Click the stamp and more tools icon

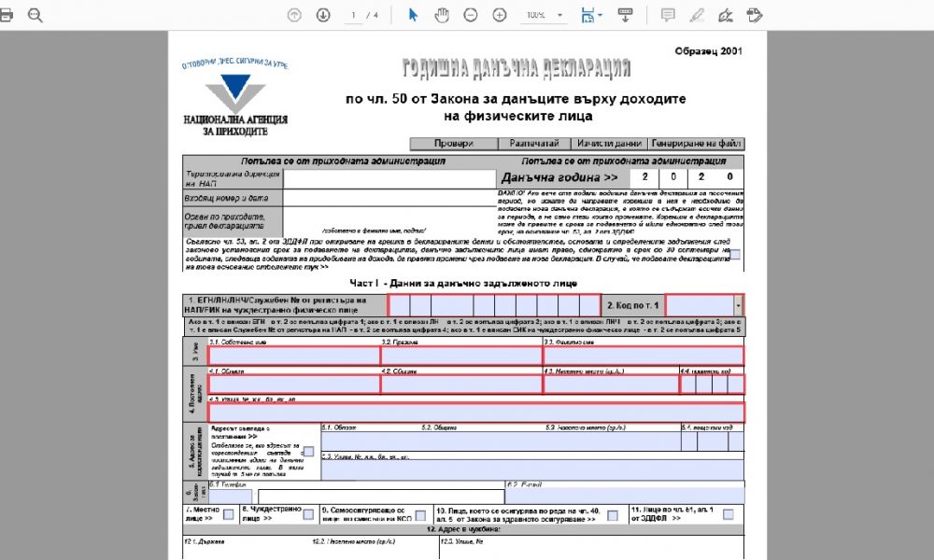[754, 15]
